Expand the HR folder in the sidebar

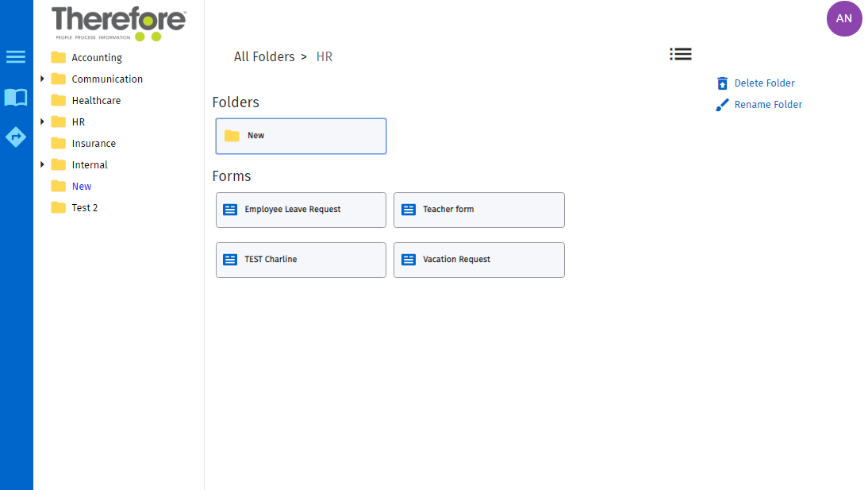click(x=43, y=122)
